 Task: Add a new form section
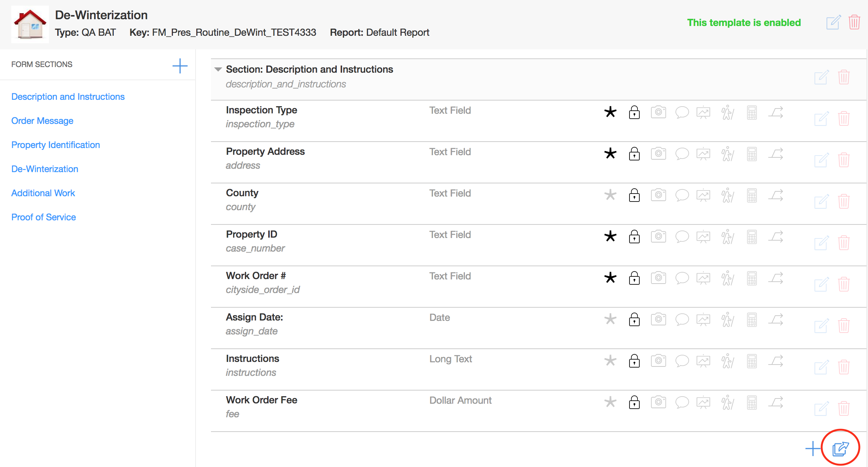pos(180,66)
